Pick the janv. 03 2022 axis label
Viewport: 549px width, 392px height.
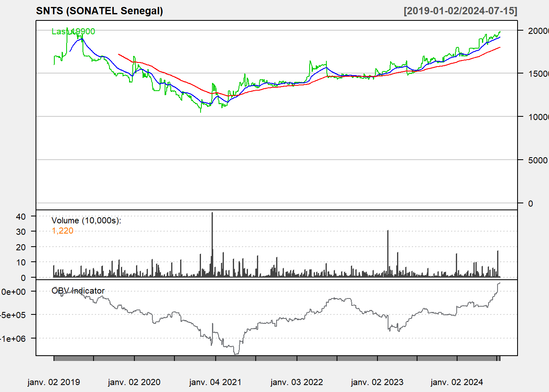pyautogui.click(x=297, y=382)
